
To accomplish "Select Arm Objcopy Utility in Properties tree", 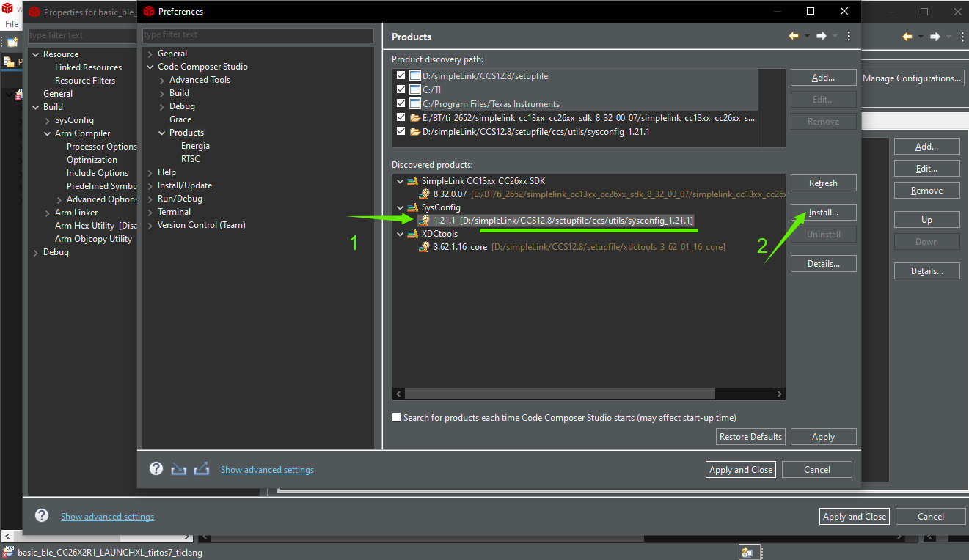I will [93, 239].
